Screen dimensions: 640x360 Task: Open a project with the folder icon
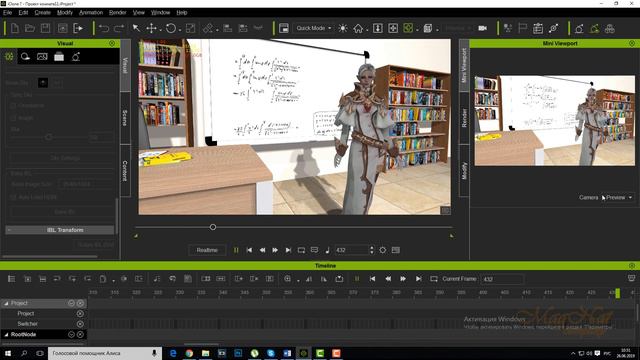click(x=30, y=28)
